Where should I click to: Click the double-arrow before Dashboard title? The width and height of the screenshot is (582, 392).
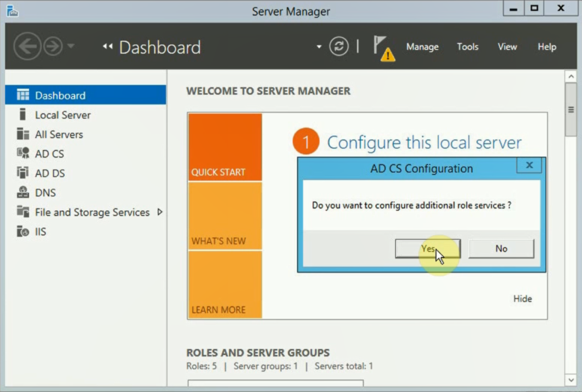point(107,47)
